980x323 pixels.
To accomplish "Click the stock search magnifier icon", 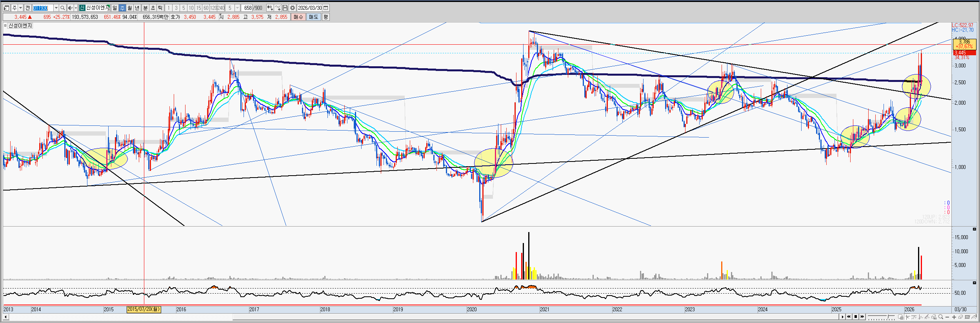I will [x=62, y=8].
